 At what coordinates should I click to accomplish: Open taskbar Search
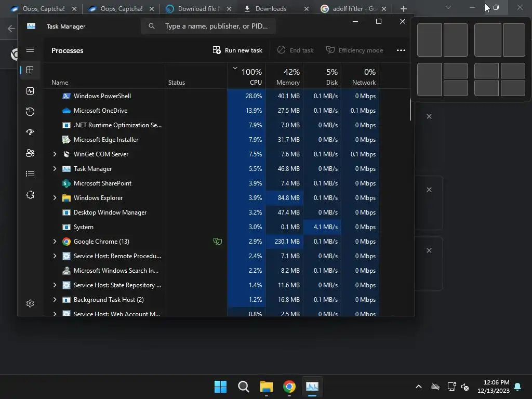pyautogui.click(x=243, y=387)
